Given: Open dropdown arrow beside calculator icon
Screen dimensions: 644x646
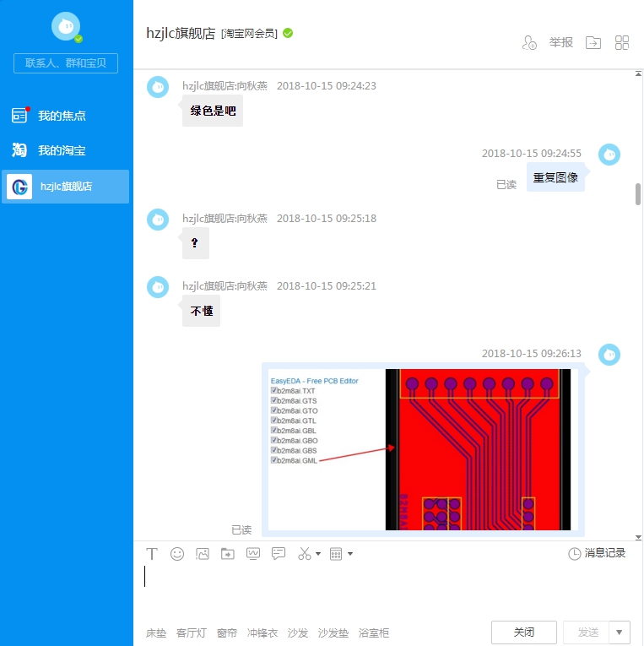Looking at the screenshot, I should click(x=350, y=554).
